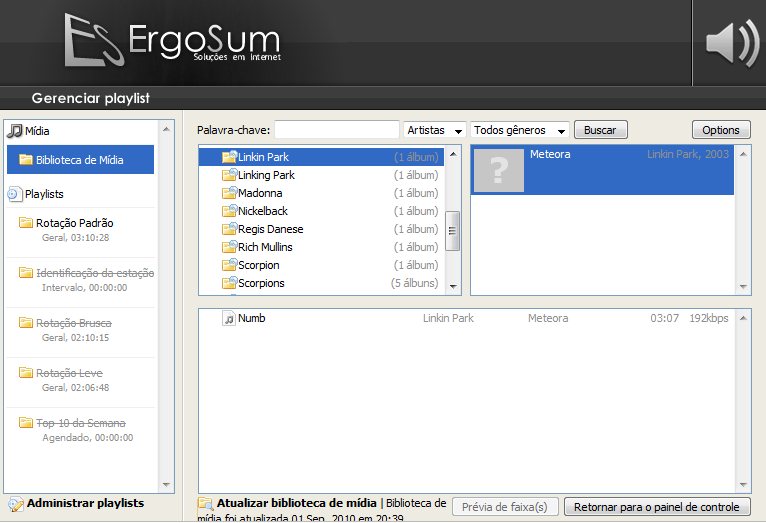Select the Numb track row
Viewport: 766px width, 523px height.
(x=467, y=318)
